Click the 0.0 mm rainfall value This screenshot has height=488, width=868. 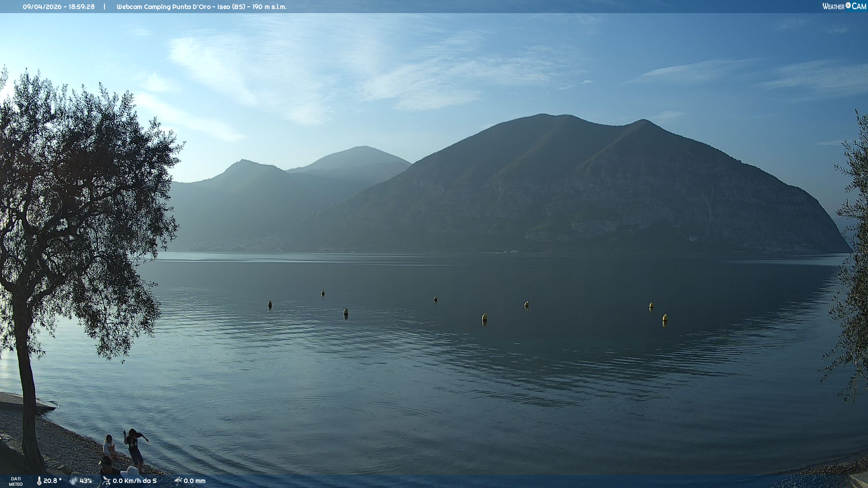point(194,481)
